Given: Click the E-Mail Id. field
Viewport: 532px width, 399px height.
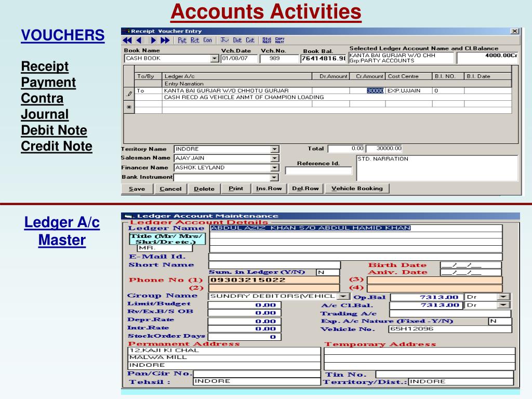Looking at the screenshot, I should (x=355, y=257).
